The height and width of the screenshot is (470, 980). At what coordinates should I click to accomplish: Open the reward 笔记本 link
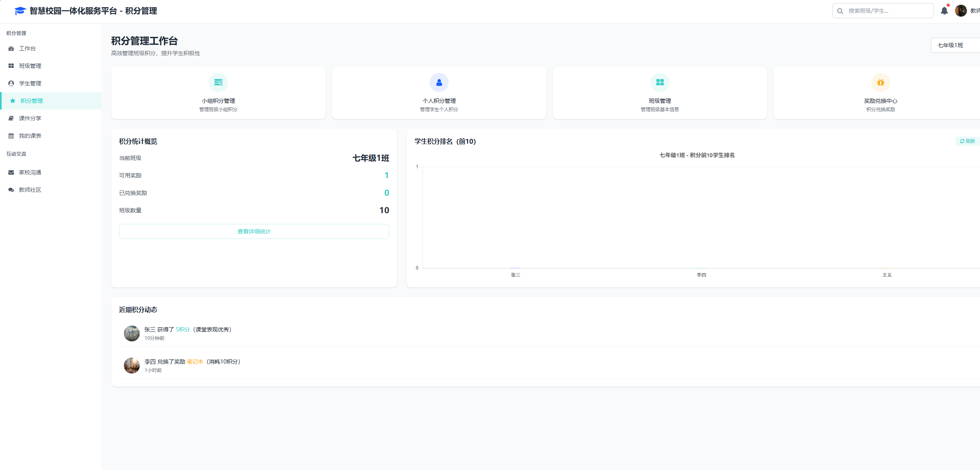(x=195, y=362)
